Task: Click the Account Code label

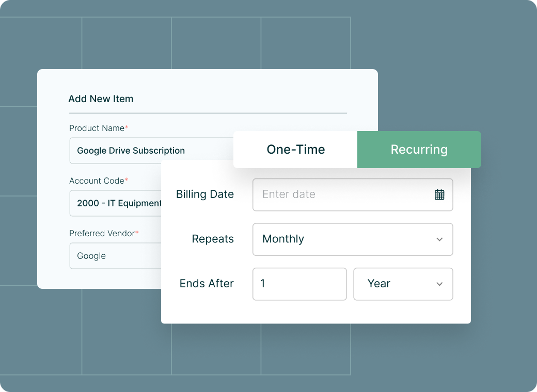Action: pos(99,181)
